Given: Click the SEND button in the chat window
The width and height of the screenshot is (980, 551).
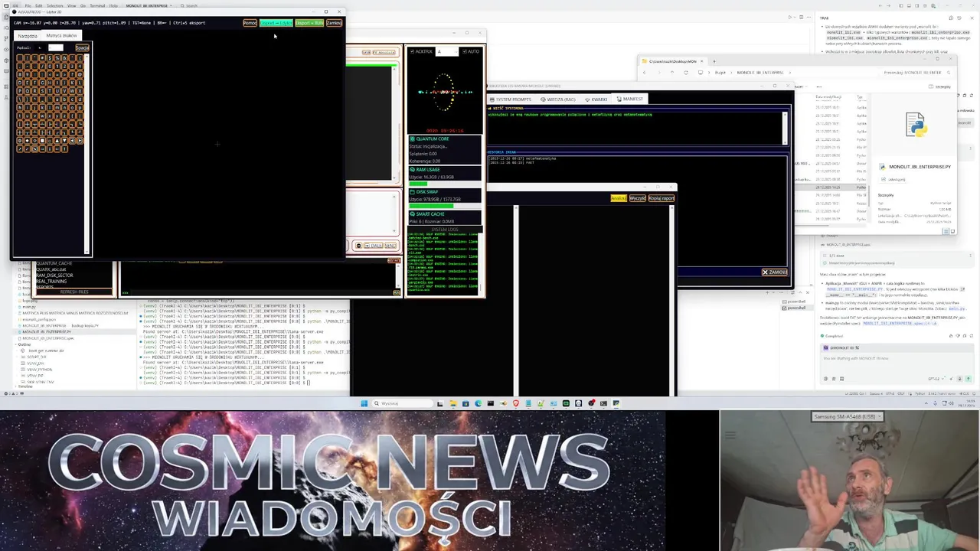Looking at the screenshot, I should (390, 246).
